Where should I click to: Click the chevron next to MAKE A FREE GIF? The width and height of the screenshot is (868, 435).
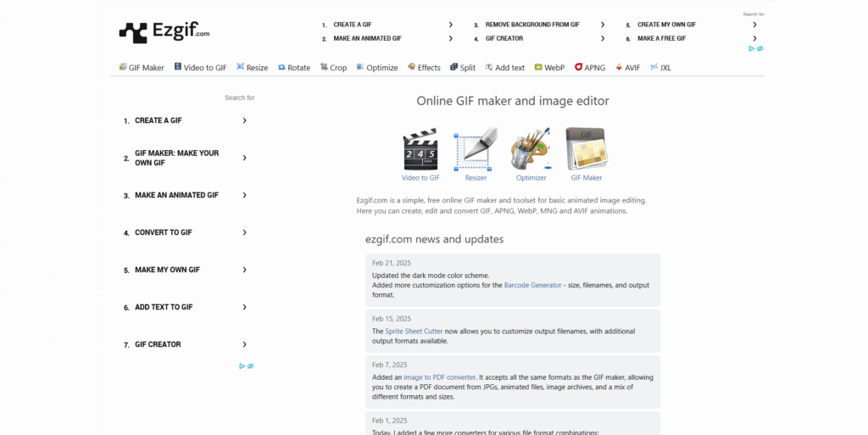point(754,38)
